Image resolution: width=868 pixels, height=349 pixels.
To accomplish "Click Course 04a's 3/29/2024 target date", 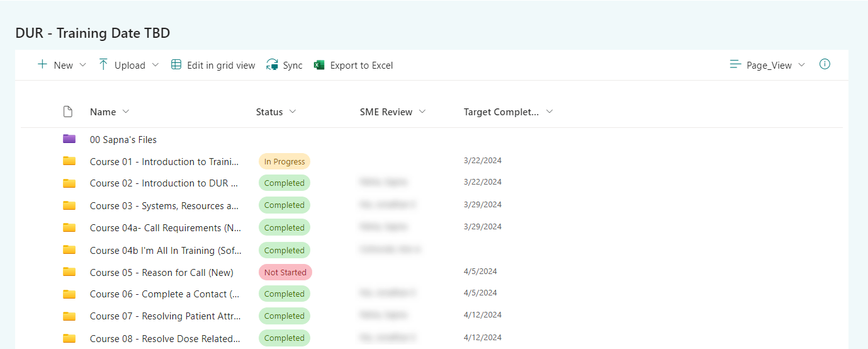I will click(482, 226).
